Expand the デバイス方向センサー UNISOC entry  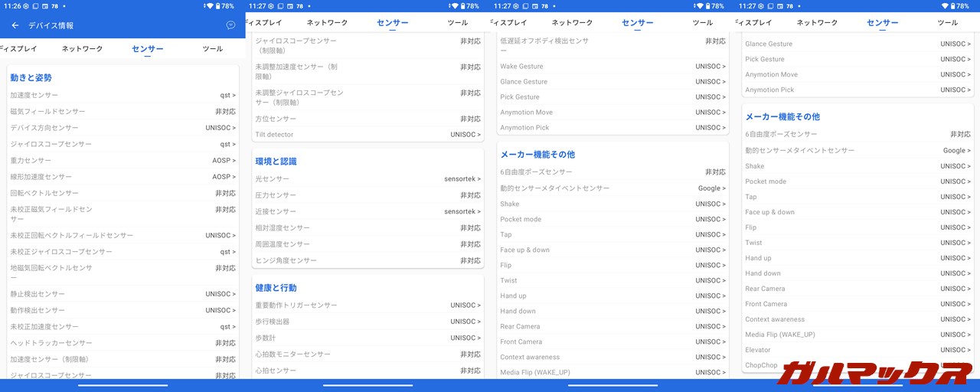click(122, 128)
